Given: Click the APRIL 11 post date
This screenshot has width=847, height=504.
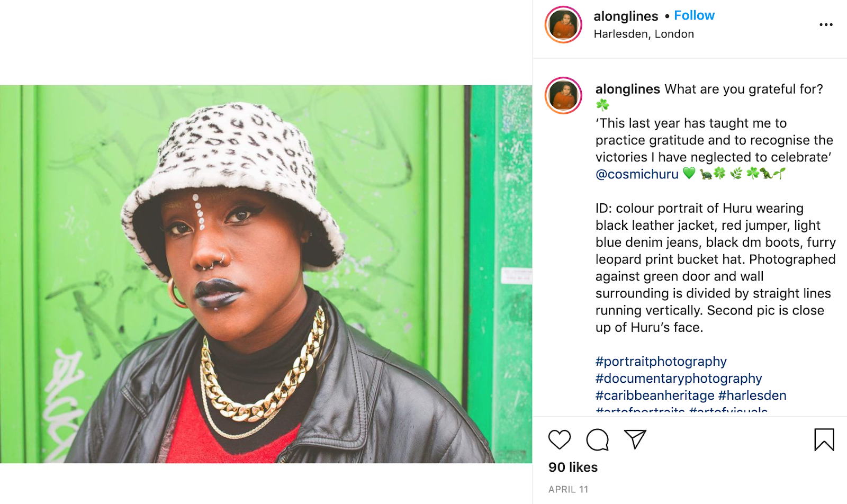Looking at the screenshot, I should pos(568,490).
